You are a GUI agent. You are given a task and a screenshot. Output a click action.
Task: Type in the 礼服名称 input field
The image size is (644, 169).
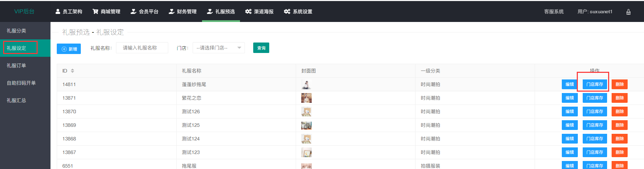[x=142, y=48]
